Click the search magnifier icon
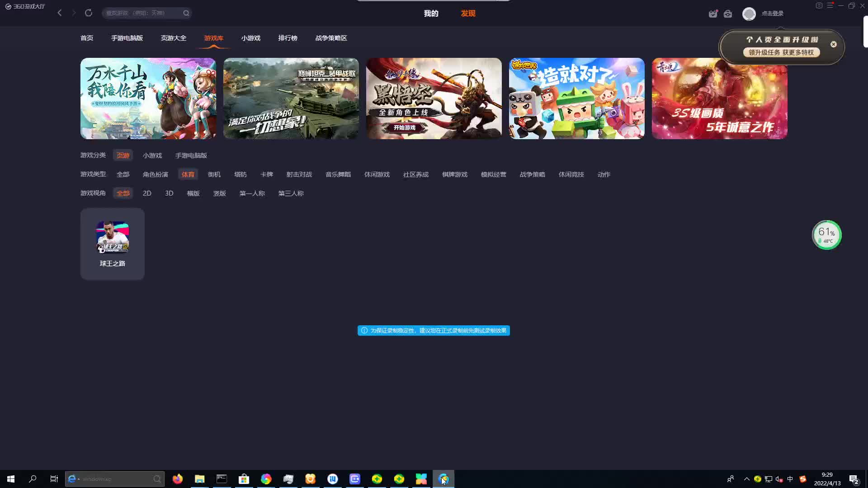Image resolution: width=868 pixels, height=488 pixels. click(186, 13)
